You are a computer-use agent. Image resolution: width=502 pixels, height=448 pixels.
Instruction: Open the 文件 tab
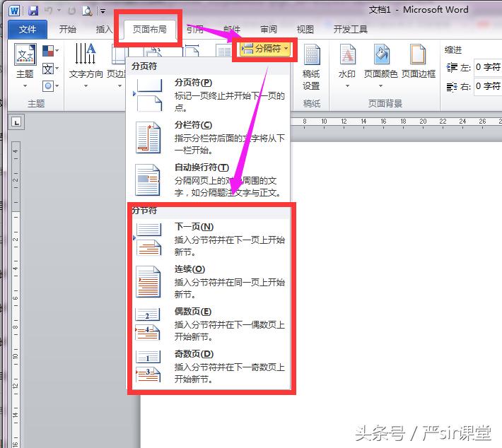(27, 30)
